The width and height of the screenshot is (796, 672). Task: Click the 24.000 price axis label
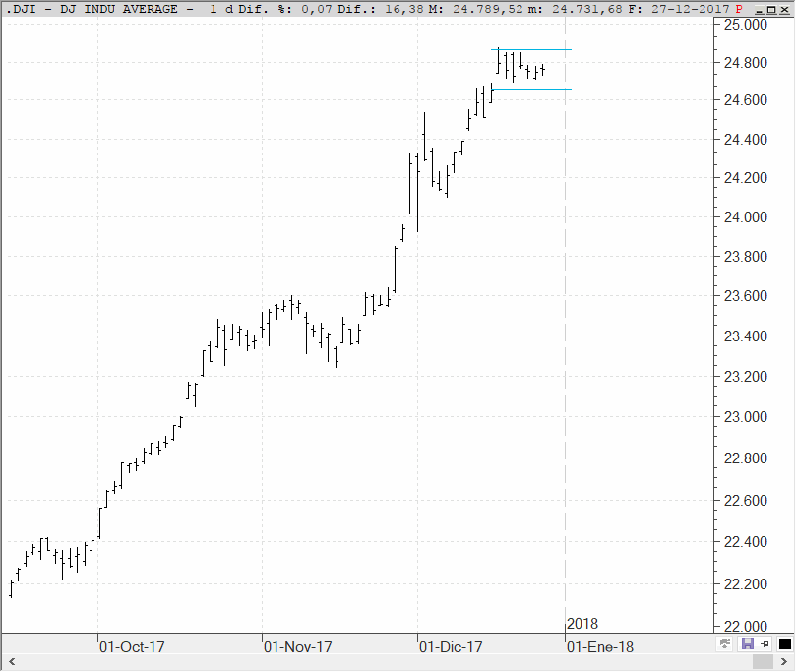(745, 217)
